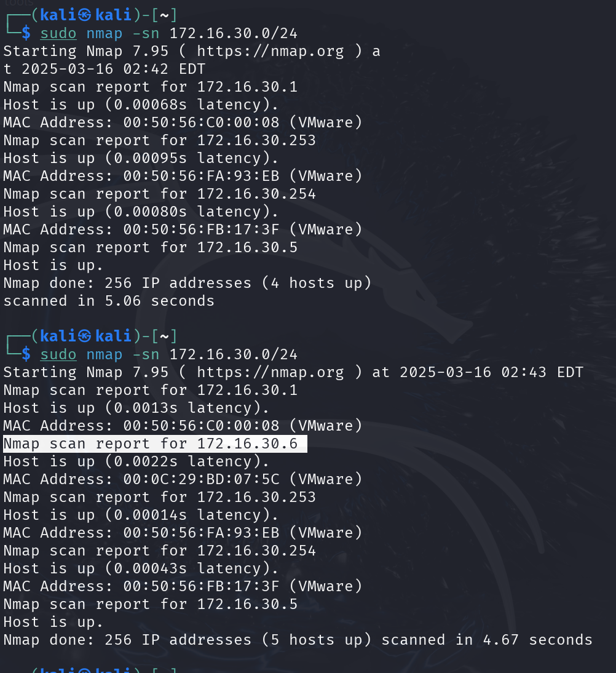
Task: Open the https://nmap.org link in first scan
Action: pyautogui.click(x=270, y=52)
